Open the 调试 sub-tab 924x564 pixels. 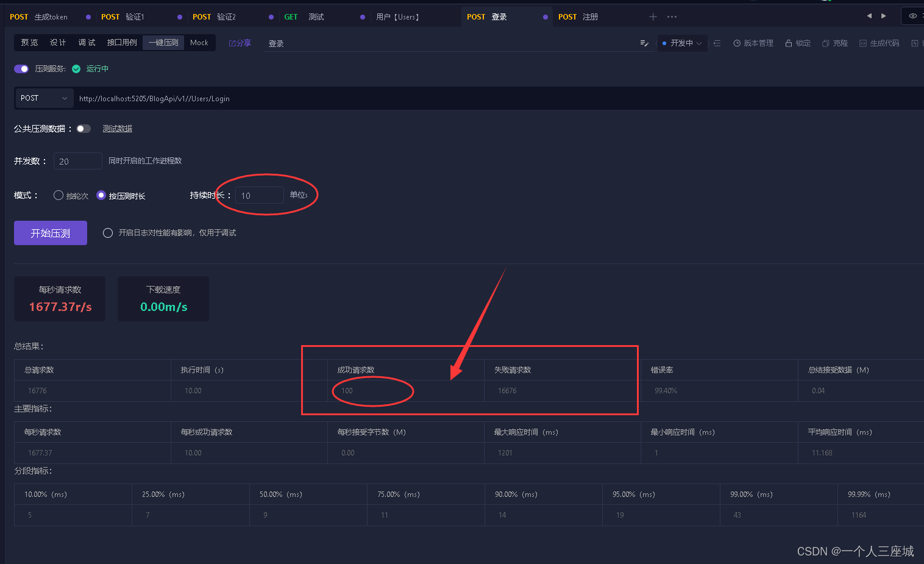tap(87, 43)
